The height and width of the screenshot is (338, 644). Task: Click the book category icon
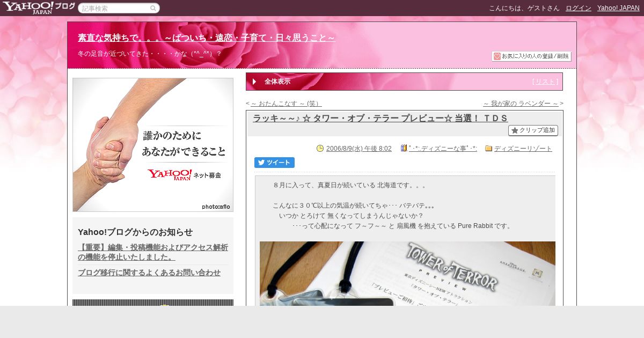tap(404, 148)
